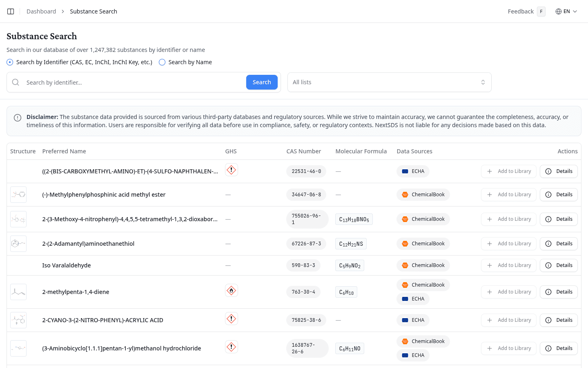
Task: Toggle the sidebar panel icon
Action: pos(11,11)
